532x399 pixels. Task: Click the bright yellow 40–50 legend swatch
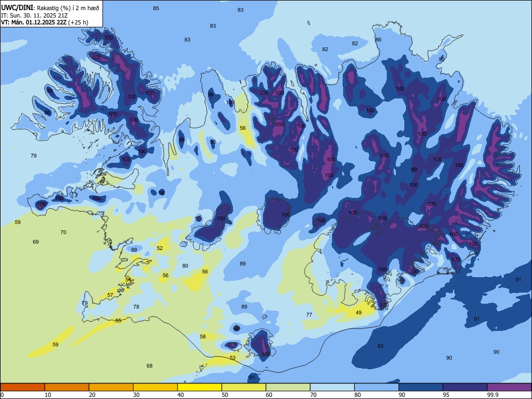[x=199, y=387]
